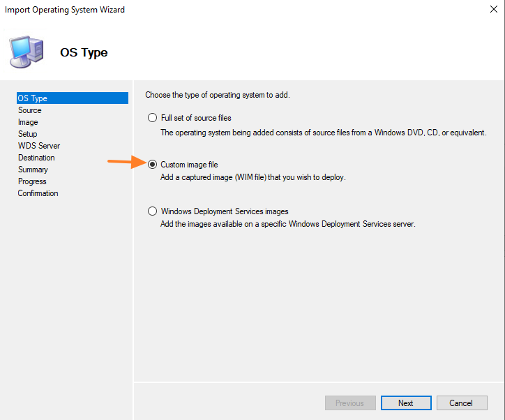This screenshot has height=420, width=505.
Task: Click the disabled Previous button
Action: [349, 403]
